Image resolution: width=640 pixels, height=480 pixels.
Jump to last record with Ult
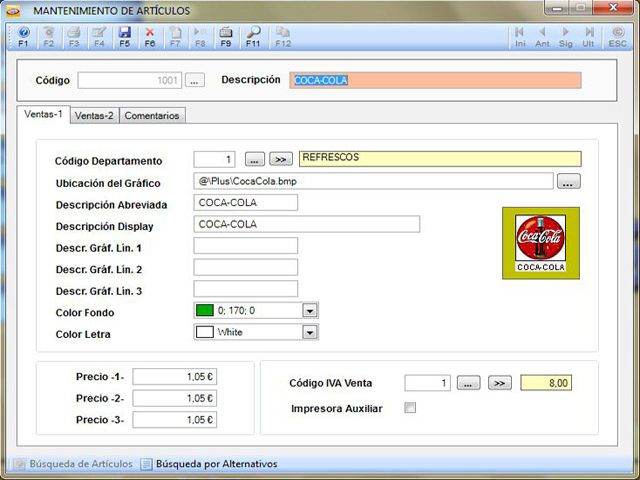tap(588, 37)
